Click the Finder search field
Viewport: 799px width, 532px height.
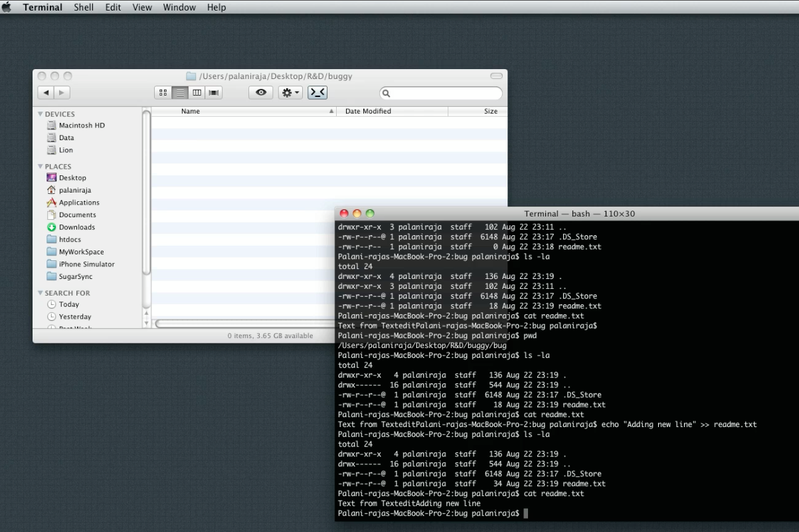(441, 94)
